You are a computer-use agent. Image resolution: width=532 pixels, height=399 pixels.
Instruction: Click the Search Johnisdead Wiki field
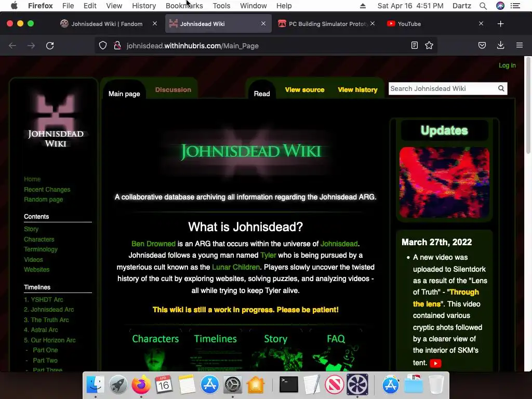[443, 88]
